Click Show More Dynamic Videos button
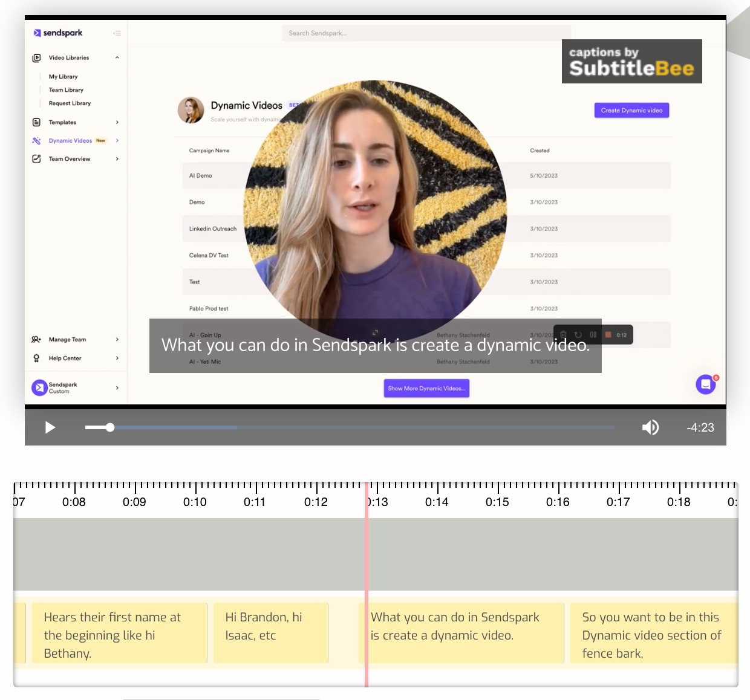 pyautogui.click(x=426, y=389)
